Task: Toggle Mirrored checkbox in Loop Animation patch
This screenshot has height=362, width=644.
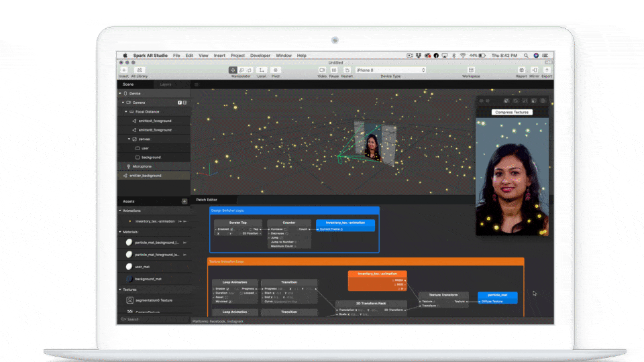Action: point(229,302)
